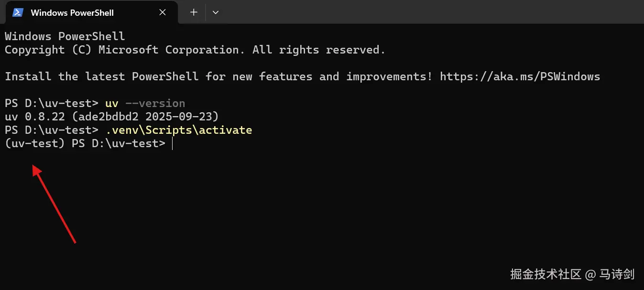Image resolution: width=644 pixels, height=290 pixels.
Task: Expand the profile dropdown chevron beside plus
Action: [x=216, y=12]
